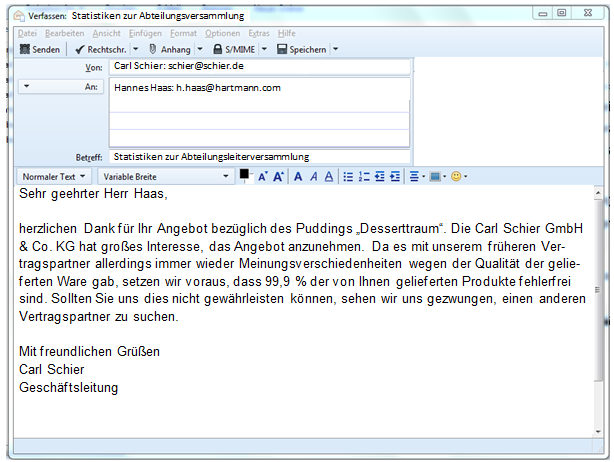The height and width of the screenshot is (462, 614).
Task: Apply numbered list formatting
Action: click(x=363, y=177)
